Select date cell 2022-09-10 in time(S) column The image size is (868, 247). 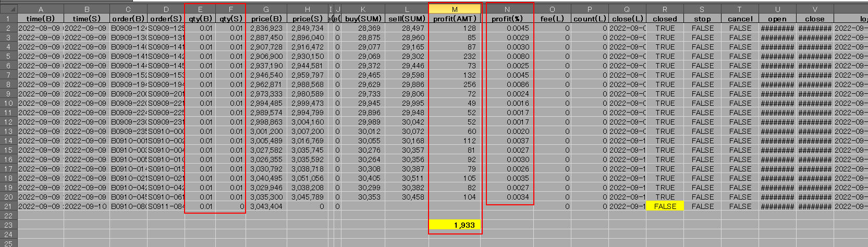click(87, 206)
